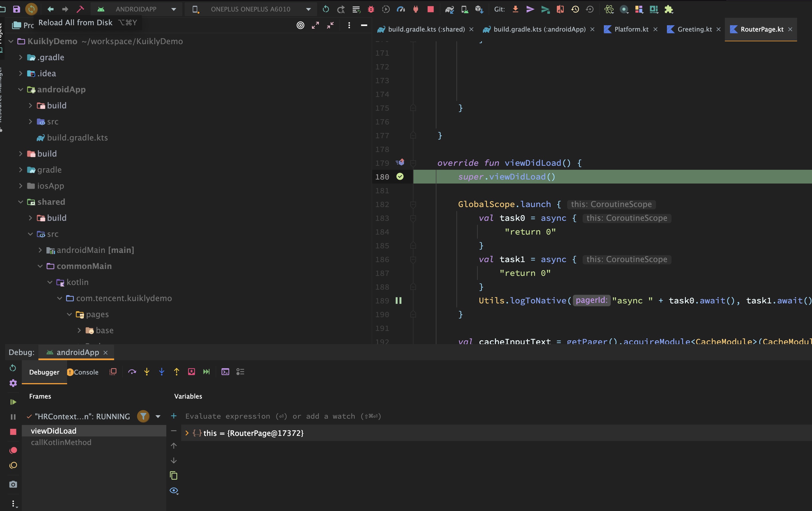This screenshot has height=511, width=812.
Task: Switch to the Platform.kt editor tab
Action: [631, 29]
